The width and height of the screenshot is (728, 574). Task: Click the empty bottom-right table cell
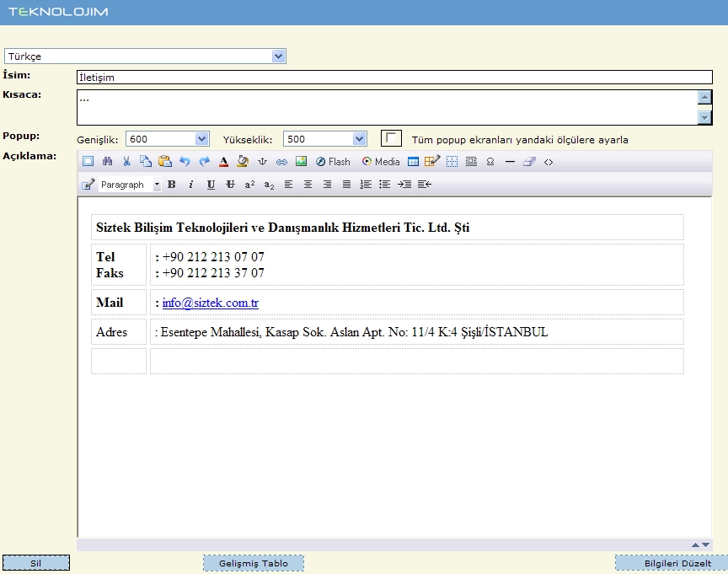(417, 362)
